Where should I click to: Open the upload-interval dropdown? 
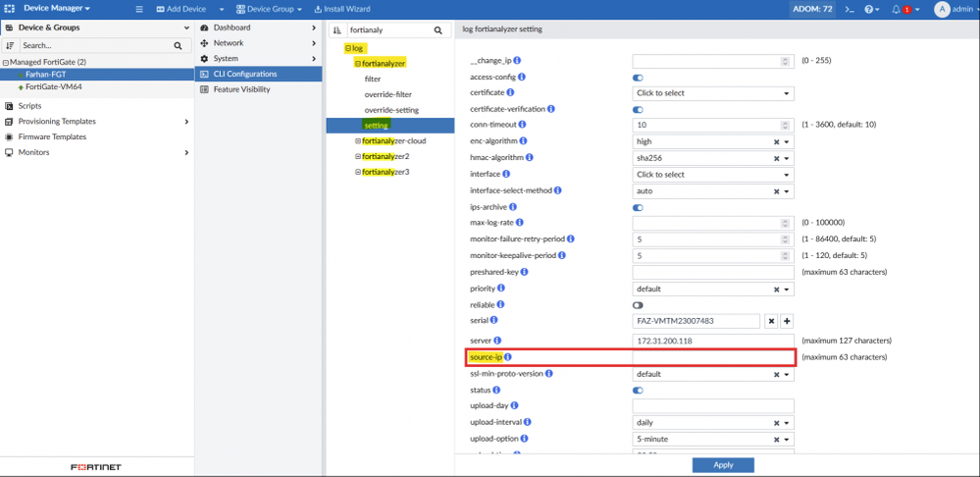coord(713,422)
